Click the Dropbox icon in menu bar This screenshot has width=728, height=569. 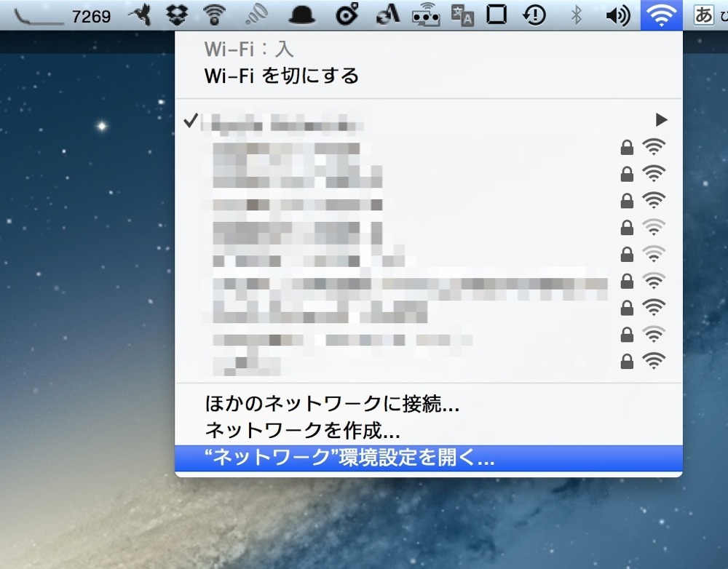click(x=177, y=15)
